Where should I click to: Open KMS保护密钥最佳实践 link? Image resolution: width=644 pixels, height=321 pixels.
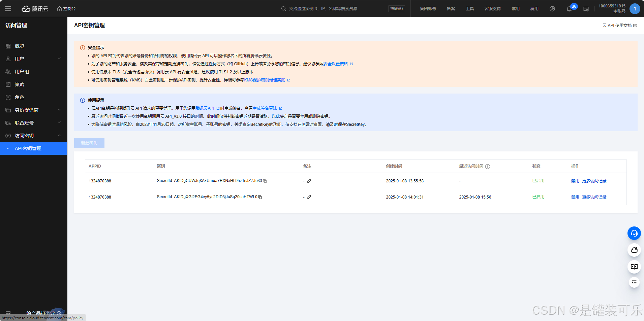(267, 80)
